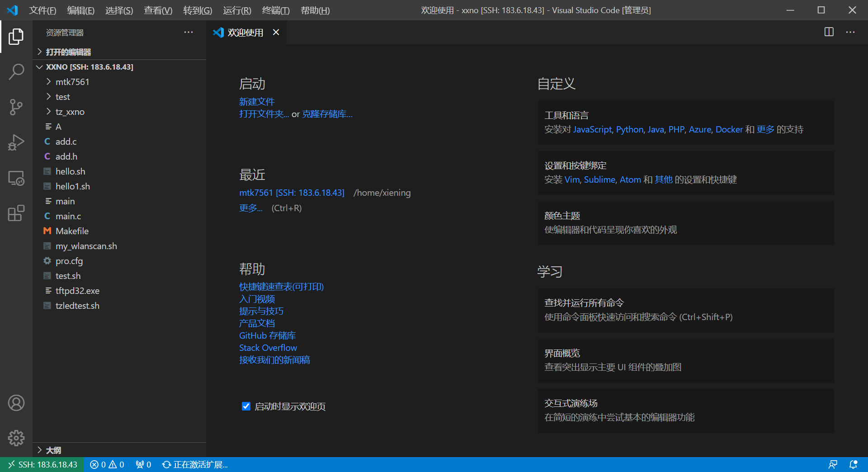
Task: Open the 查看(V) menu
Action: (x=158, y=10)
